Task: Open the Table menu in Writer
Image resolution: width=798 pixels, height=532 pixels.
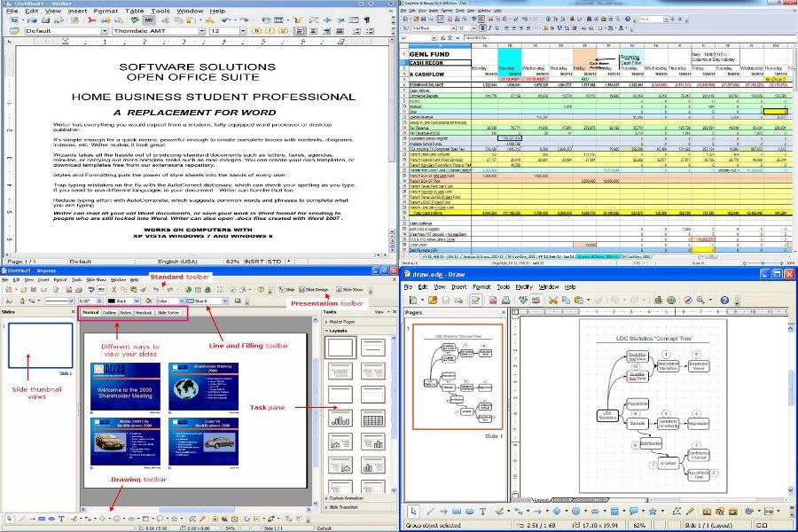Action: [x=135, y=11]
